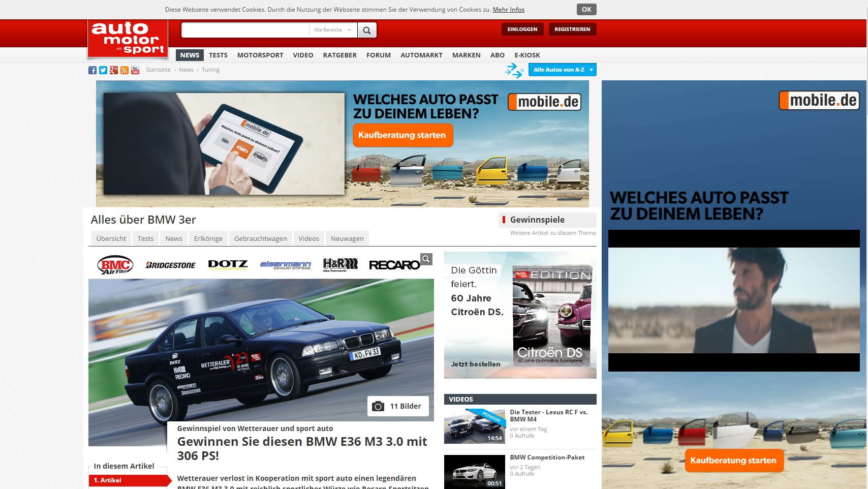Enlarge sponsor logos with magnifier icon

click(x=426, y=259)
